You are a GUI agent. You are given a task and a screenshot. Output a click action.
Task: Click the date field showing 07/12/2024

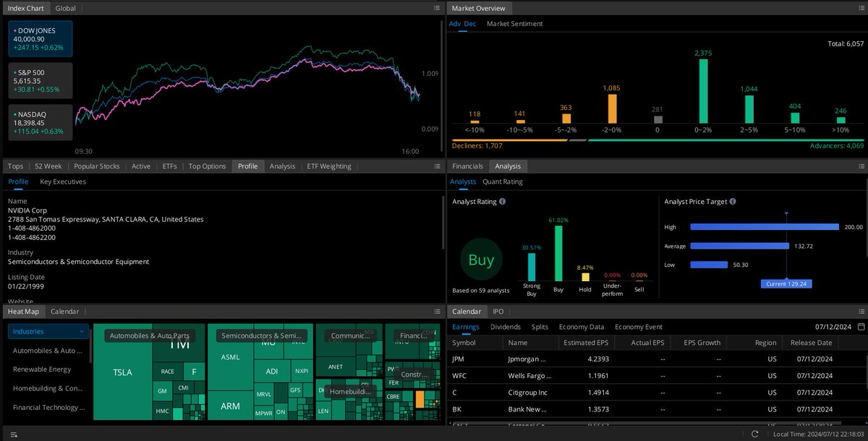pyautogui.click(x=833, y=327)
